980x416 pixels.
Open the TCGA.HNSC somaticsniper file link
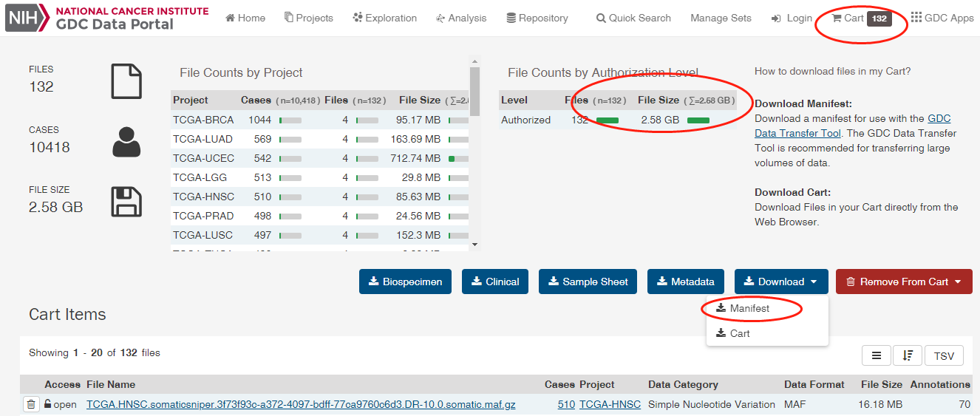click(x=301, y=404)
